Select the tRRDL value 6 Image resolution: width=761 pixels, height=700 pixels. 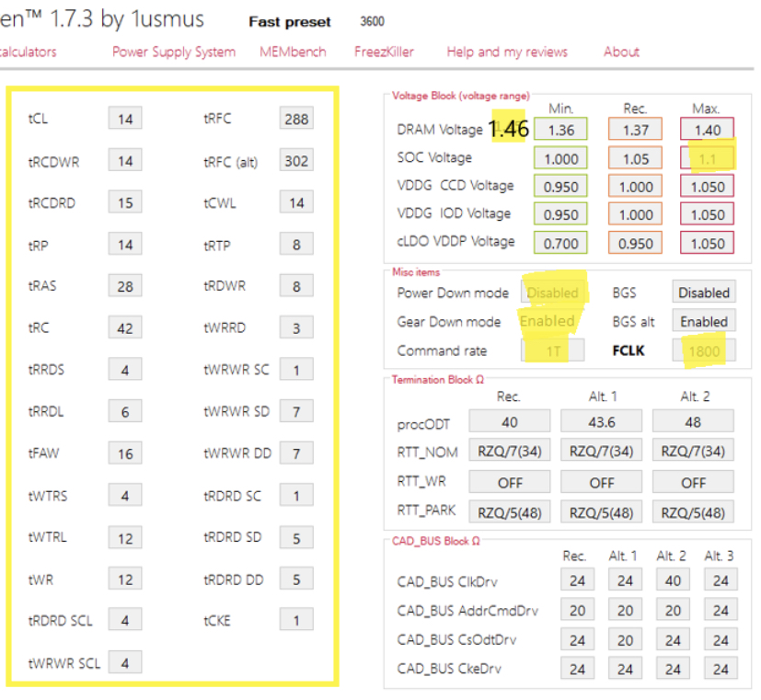point(125,412)
